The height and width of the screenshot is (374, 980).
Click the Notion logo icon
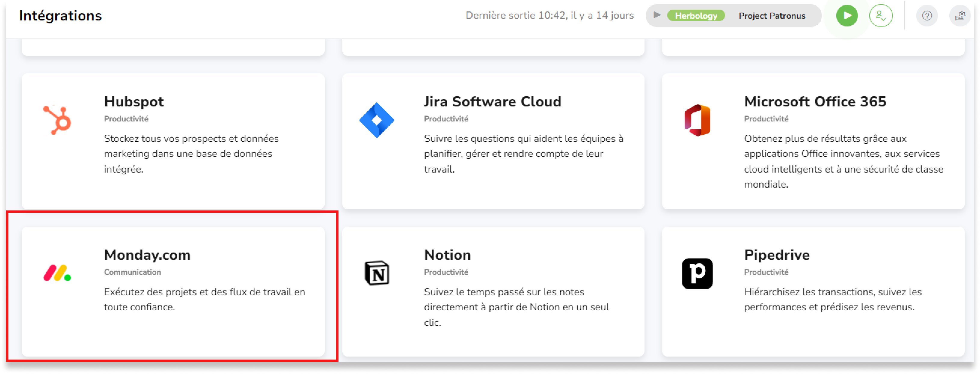377,273
